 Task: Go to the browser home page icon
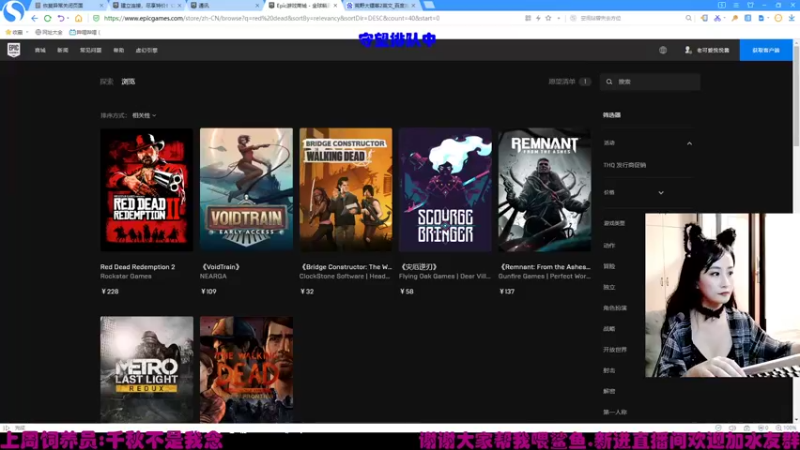pyautogui.click(x=79, y=18)
